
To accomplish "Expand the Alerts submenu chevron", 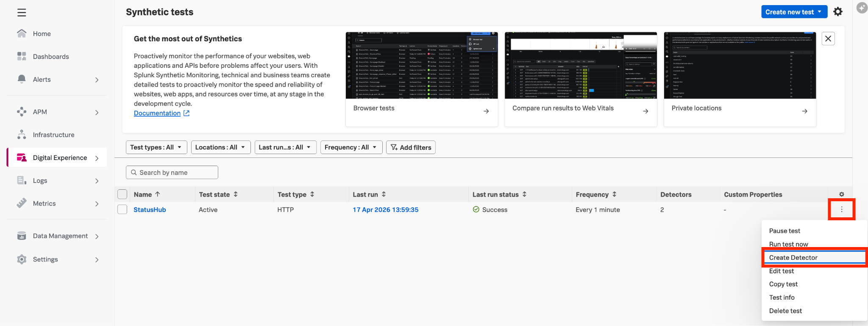I will pos(97,80).
